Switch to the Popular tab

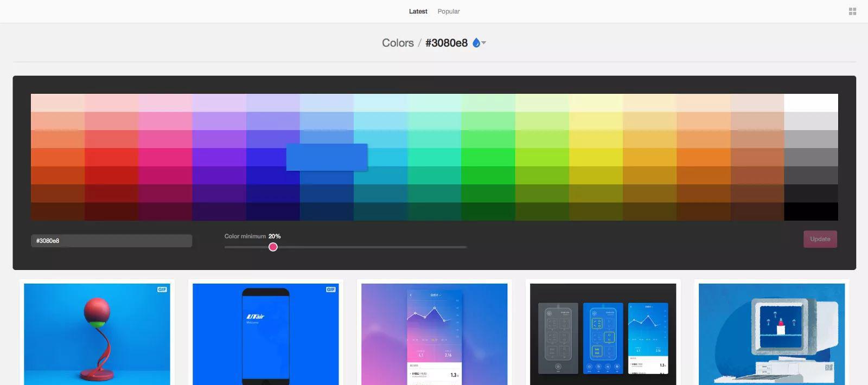[x=449, y=11]
